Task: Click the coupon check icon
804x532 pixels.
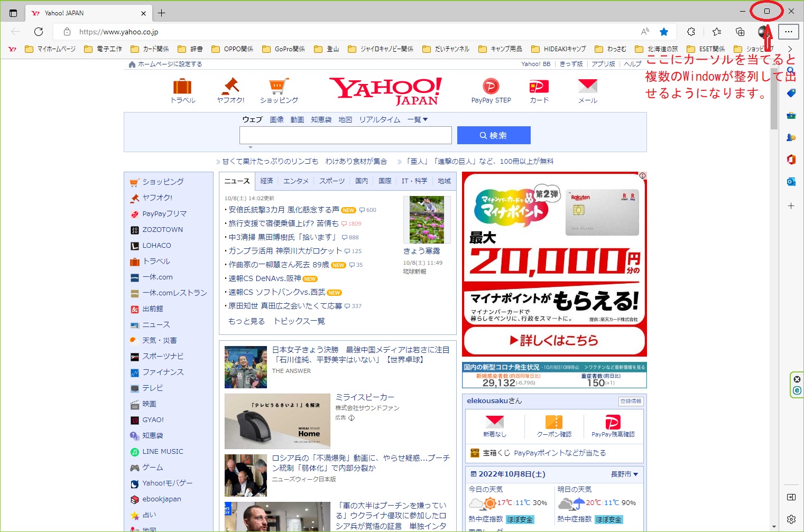Action: [x=554, y=422]
